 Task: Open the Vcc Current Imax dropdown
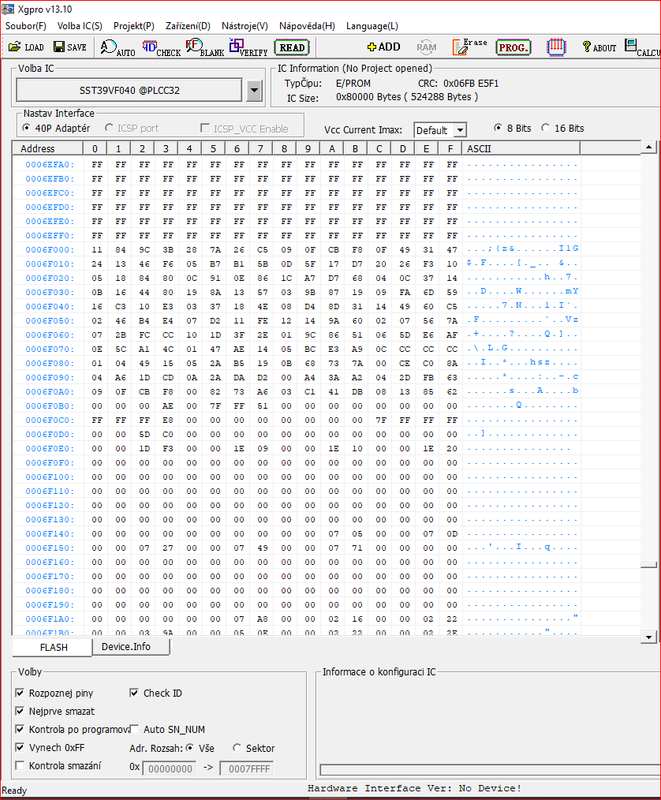[460, 130]
